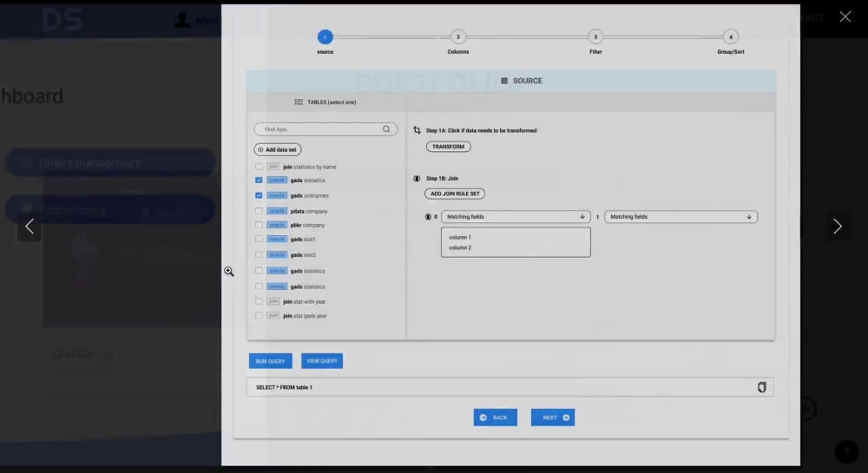Go to wizard step 4 Group/Sort

pos(731,37)
